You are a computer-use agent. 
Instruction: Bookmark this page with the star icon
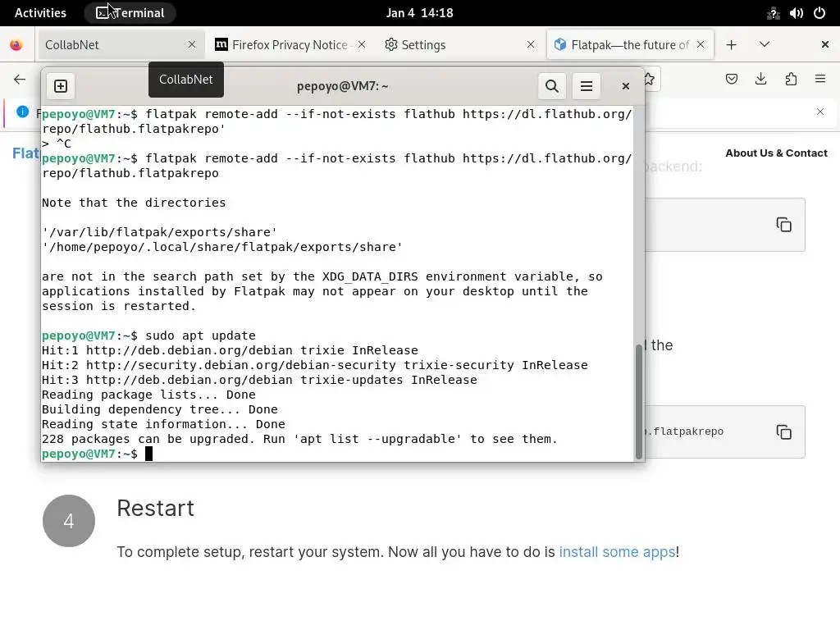coord(650,80)
